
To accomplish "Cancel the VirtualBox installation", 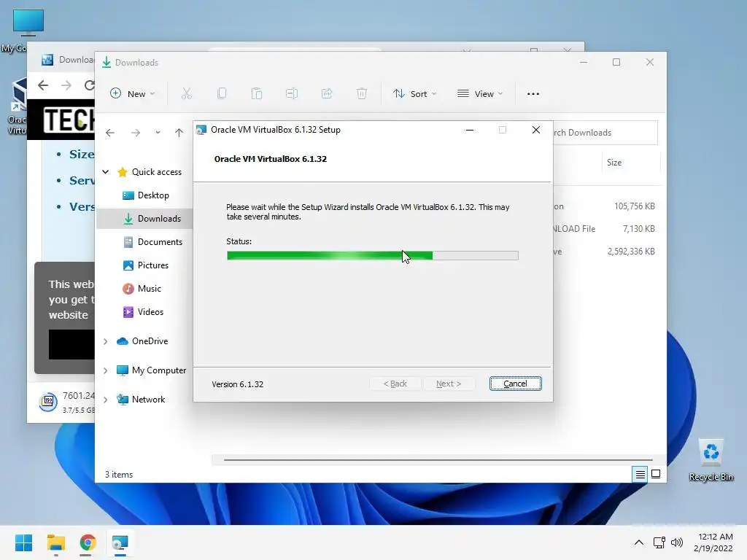I will (515, 384).
